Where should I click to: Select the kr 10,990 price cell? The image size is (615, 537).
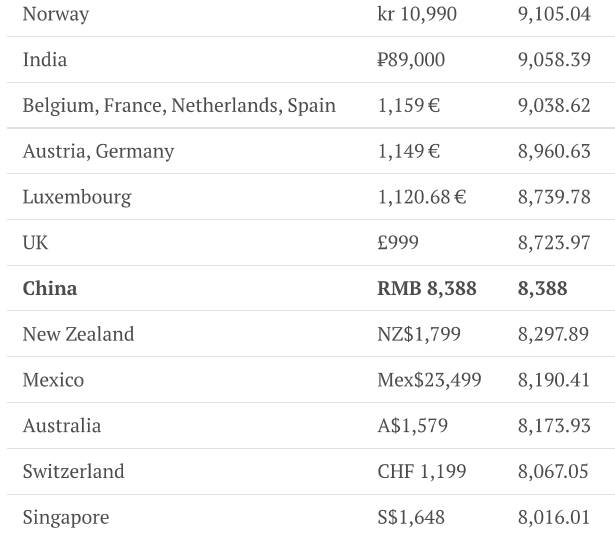417,14
